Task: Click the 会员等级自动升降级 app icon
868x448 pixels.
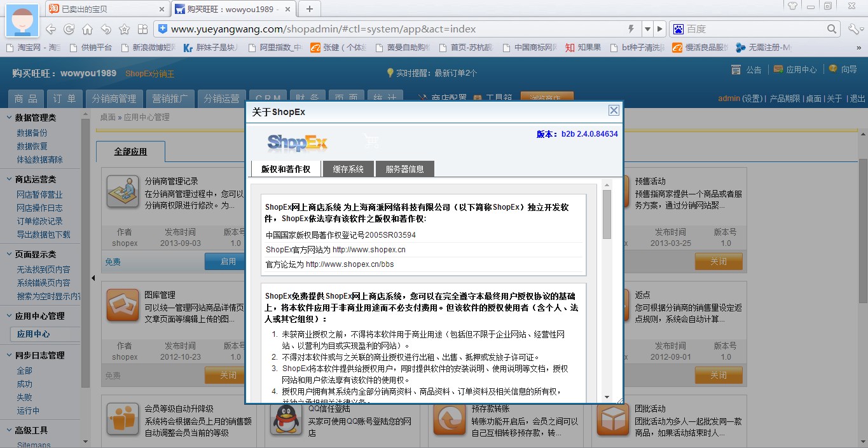Action: [123, 419]
